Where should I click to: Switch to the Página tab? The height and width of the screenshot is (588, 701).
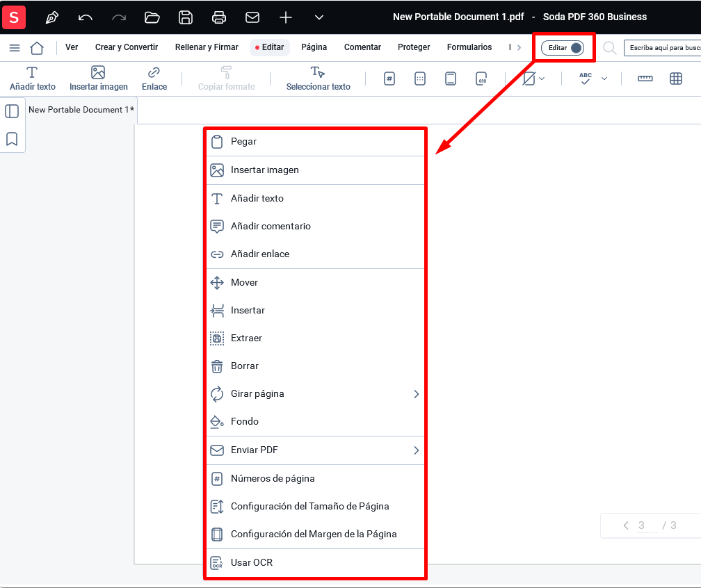tap(314, 47)
